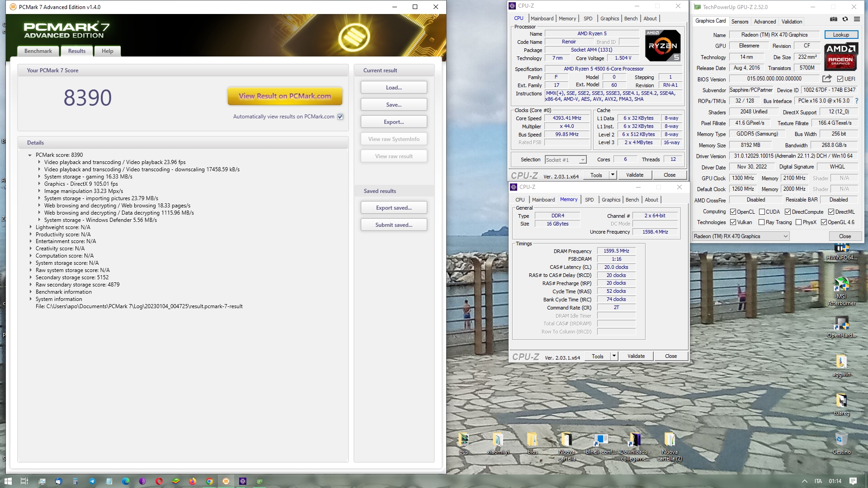Open the MSI Afterburner desktop icon

(841, 291)
